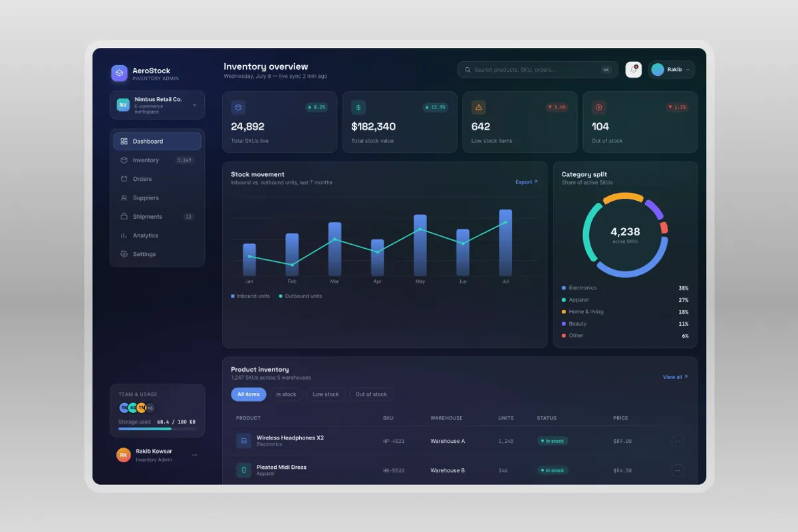798x532 pixels.
Task: Click the out of stock icon
Action: pyautogui.click(x=598, y=107)
